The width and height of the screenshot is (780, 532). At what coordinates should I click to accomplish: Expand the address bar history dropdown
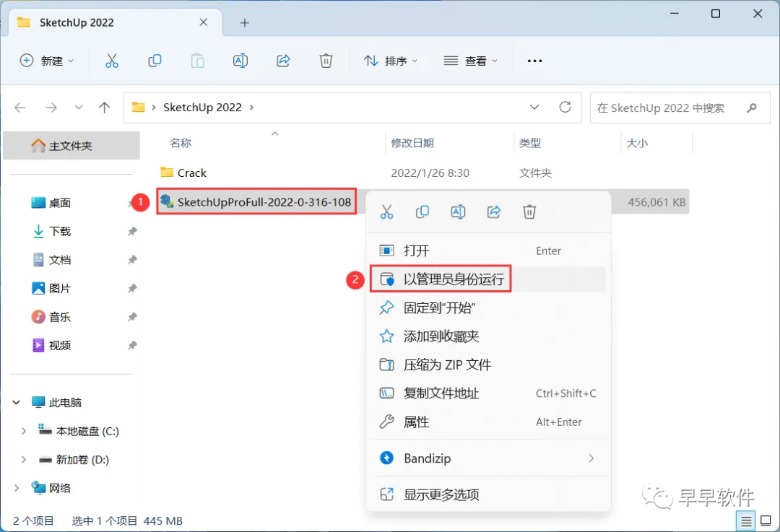tap(534, 107)
